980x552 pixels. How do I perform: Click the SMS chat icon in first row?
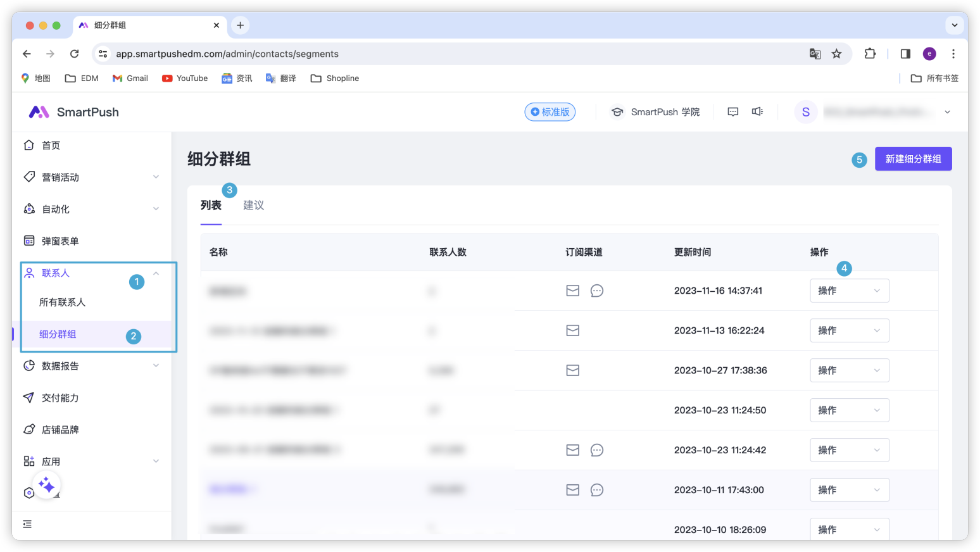596,291
